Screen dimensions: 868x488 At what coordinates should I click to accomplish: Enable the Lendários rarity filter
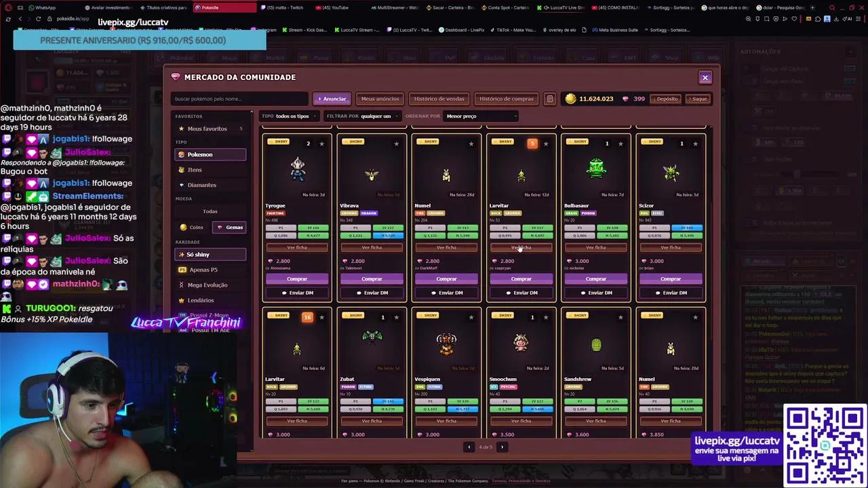tap(210, 300)
